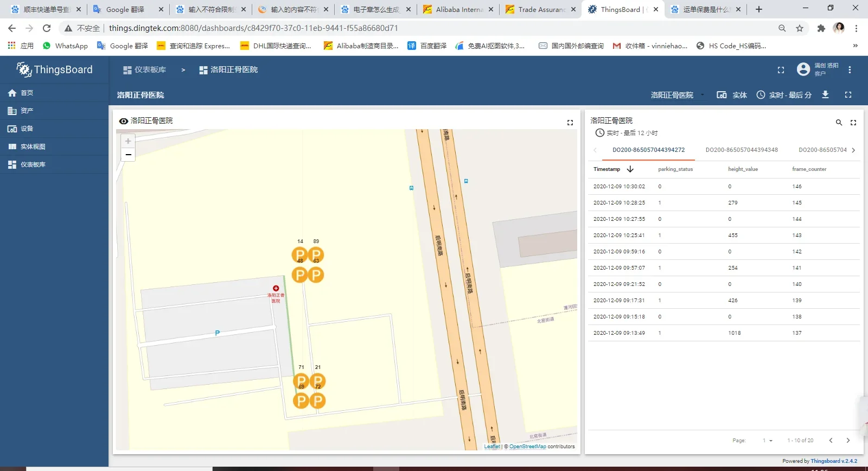Zoom out on the map
This screenshot has width=868, height=471.
point(128,155)
